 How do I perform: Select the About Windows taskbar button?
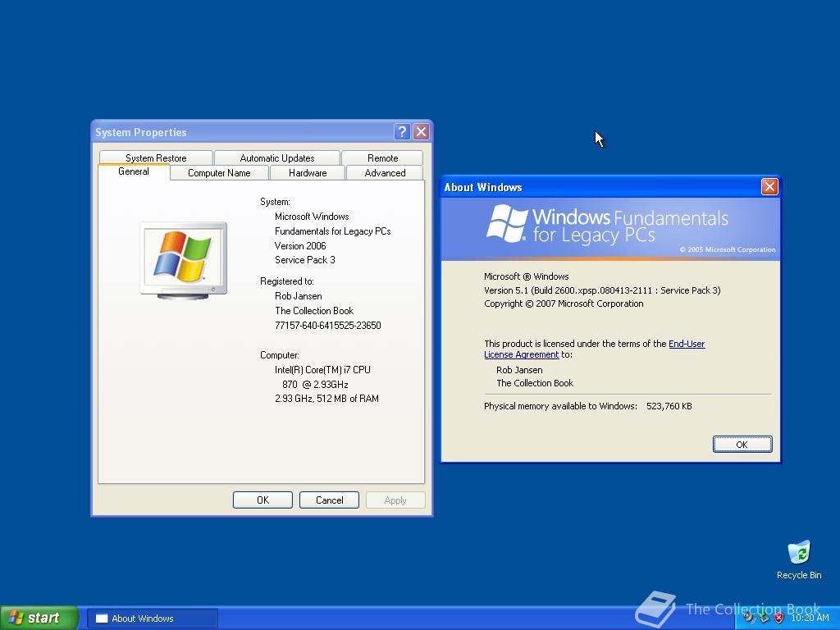[153, 619]
